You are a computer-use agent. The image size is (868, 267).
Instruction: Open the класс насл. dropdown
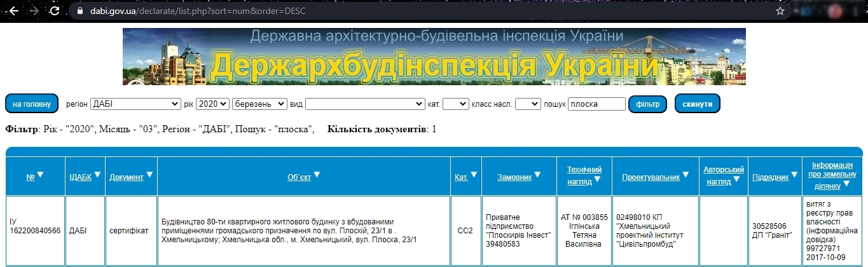528,104
